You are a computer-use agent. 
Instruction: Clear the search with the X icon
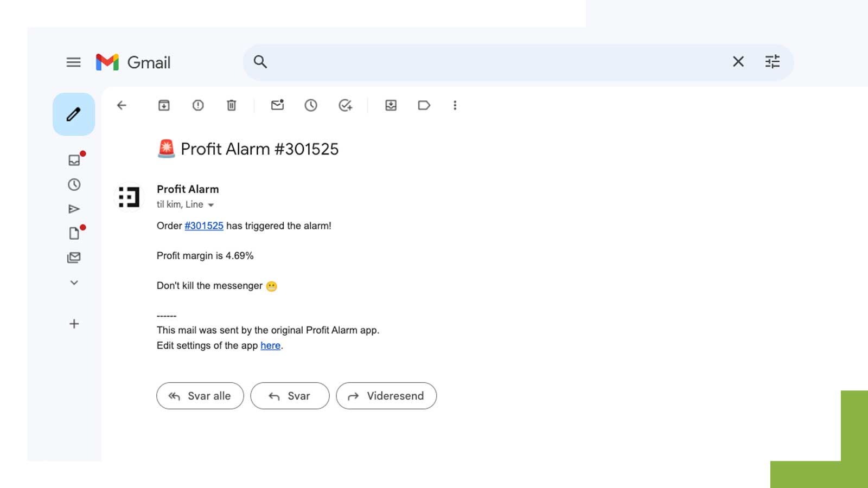pos(738,62)
